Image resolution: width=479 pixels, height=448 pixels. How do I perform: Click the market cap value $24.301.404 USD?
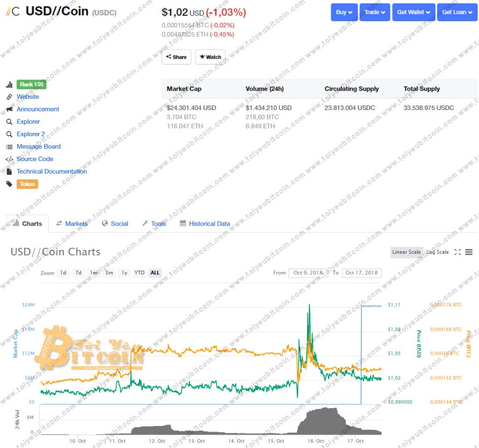tap(191, 108)
